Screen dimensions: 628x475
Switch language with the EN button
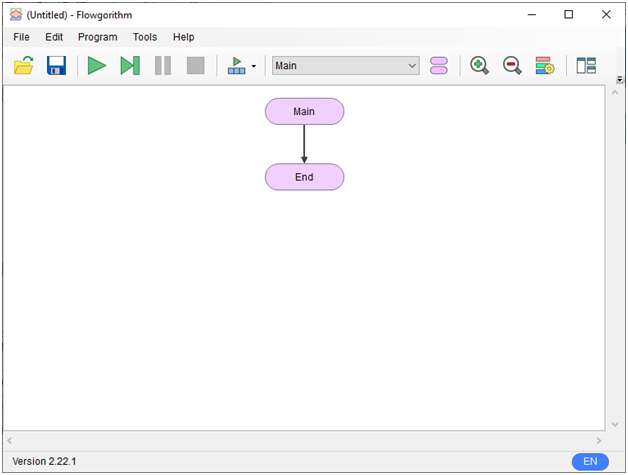pos(590,461)
